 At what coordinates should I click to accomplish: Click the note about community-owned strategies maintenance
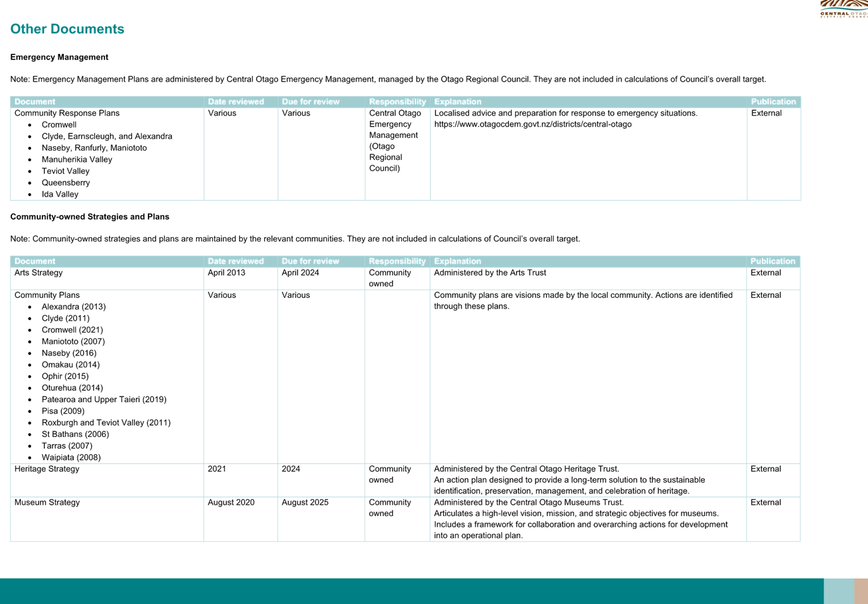(295, 238)
